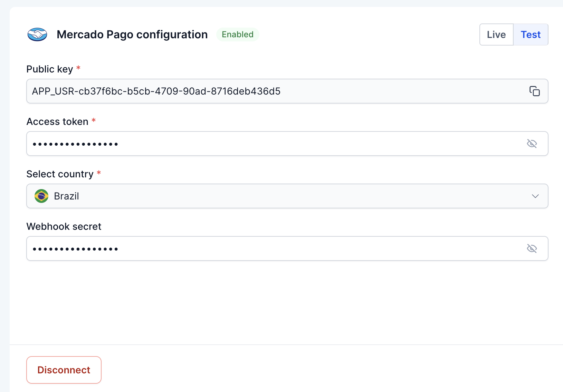The image size is (563, 392).
Task: Click the Select country label
Action: click(x=60, y=174)
